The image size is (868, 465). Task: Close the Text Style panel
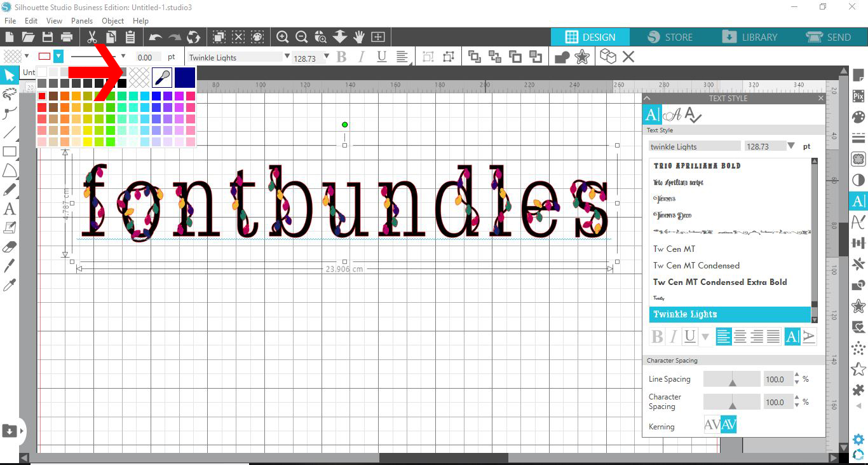820,98
